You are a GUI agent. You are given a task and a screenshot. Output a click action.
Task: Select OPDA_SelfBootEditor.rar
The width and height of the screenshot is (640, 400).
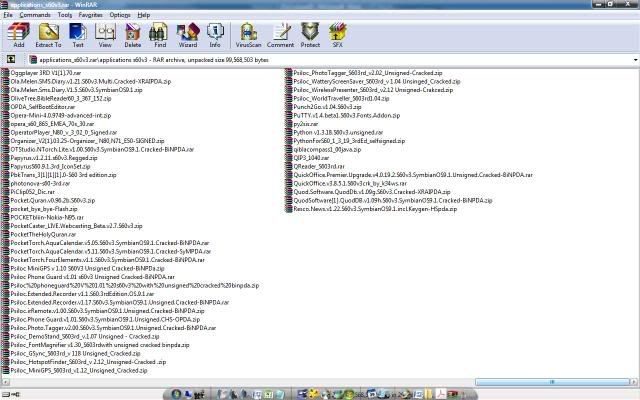38,107
